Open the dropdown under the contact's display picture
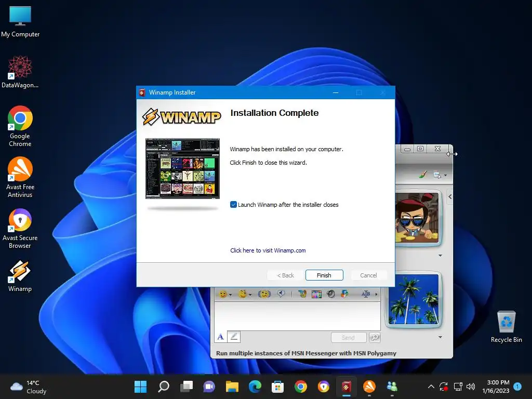 coord(441,256)
